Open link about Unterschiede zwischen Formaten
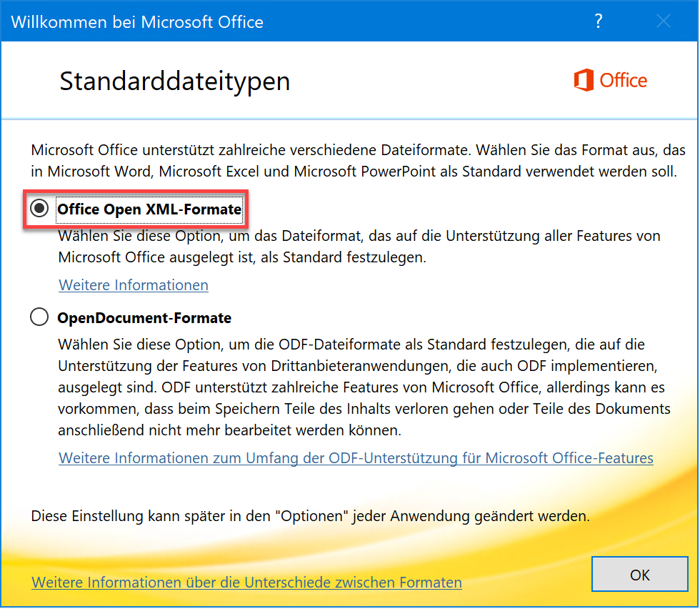 [x=246, y=583]
